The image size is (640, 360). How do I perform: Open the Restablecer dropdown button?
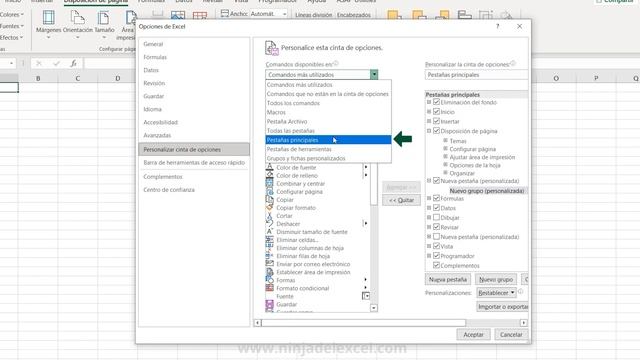[x=496, y=293]
